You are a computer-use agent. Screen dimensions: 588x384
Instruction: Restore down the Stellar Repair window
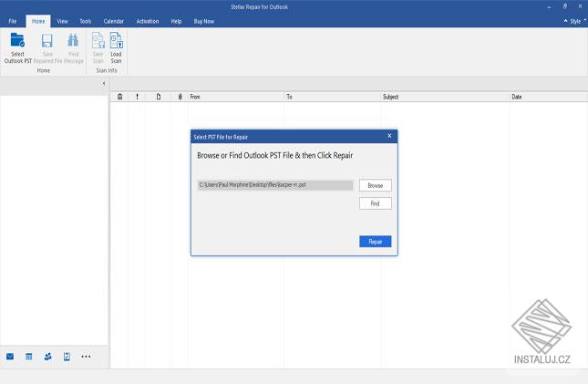(564, 6)
